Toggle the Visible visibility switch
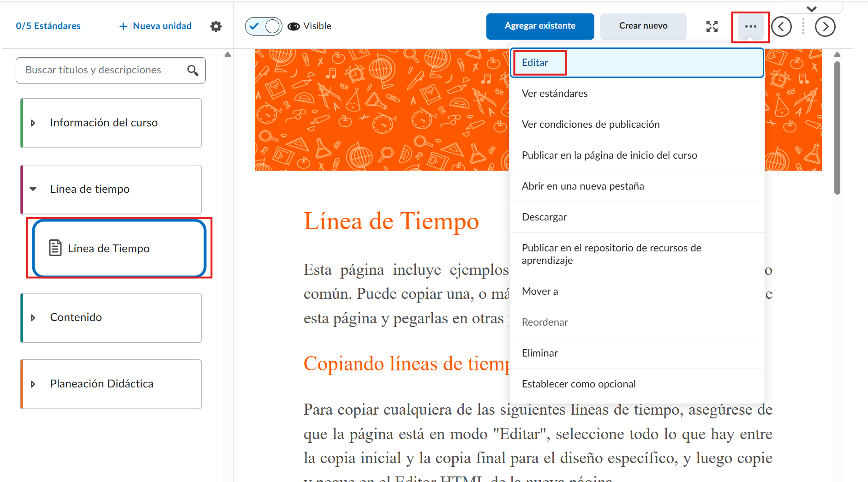 coord(263,26)
